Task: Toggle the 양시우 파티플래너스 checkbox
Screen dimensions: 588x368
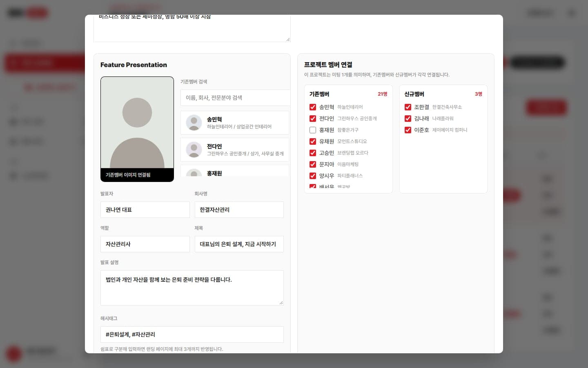Action: [x=313, y=176]
